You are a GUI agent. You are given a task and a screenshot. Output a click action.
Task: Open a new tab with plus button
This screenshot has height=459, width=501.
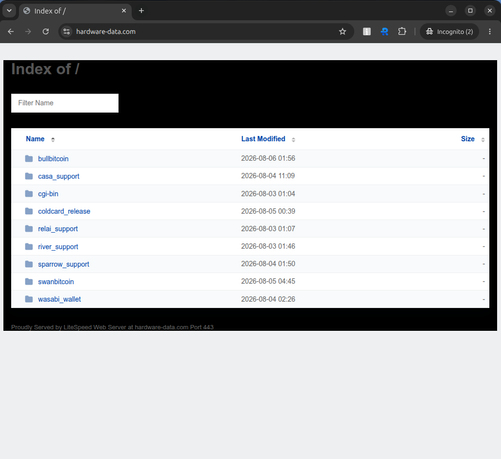coord(141,11)
